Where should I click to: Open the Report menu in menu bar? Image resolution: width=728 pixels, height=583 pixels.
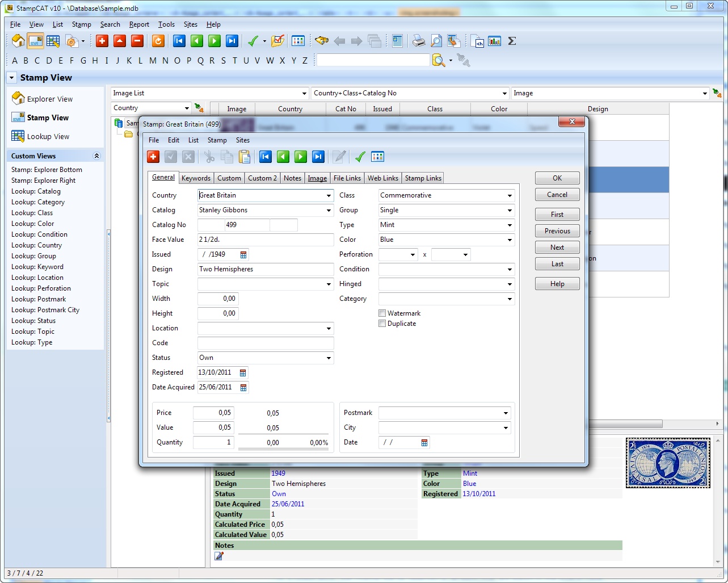(139, 24)
